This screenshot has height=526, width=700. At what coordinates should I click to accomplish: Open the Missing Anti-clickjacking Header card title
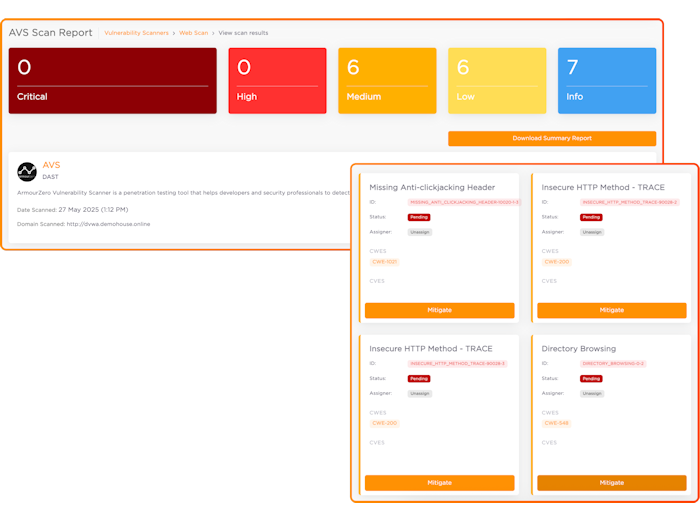pos(432,188)
